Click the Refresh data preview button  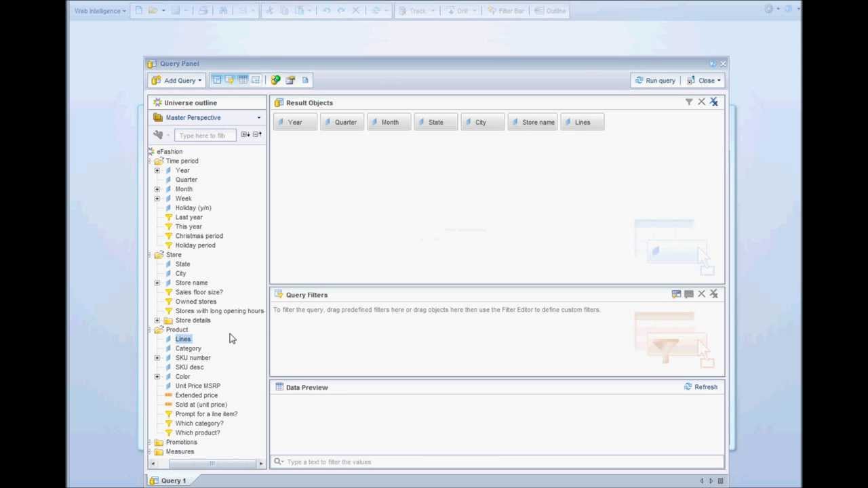(x=701, y=387)
